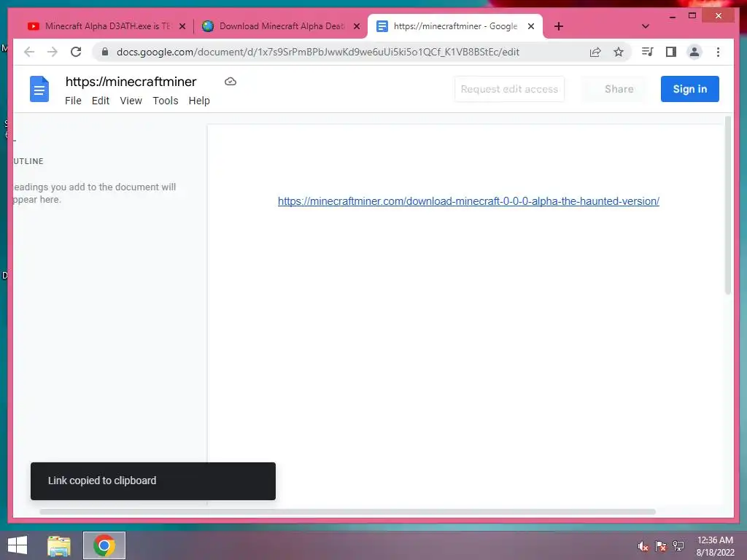The image size is (747, 560).
Task: Click Request edit access button
Action: [x=509, y=89]
